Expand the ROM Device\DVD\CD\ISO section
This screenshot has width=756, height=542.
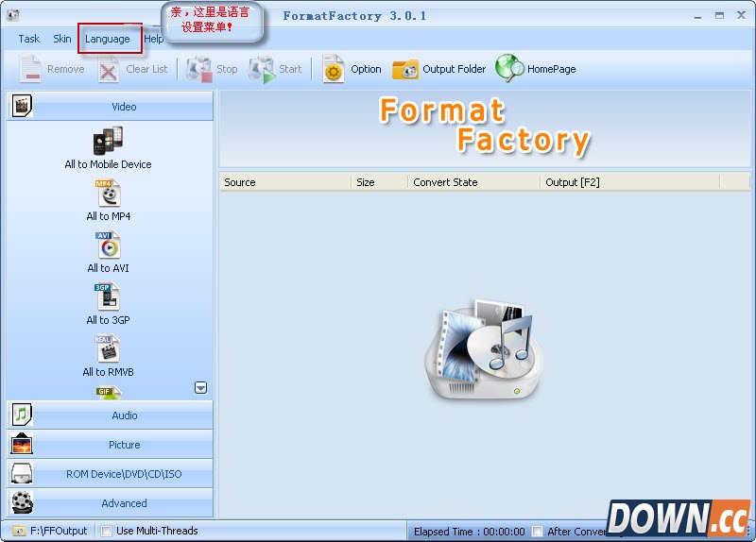[110, 474]
